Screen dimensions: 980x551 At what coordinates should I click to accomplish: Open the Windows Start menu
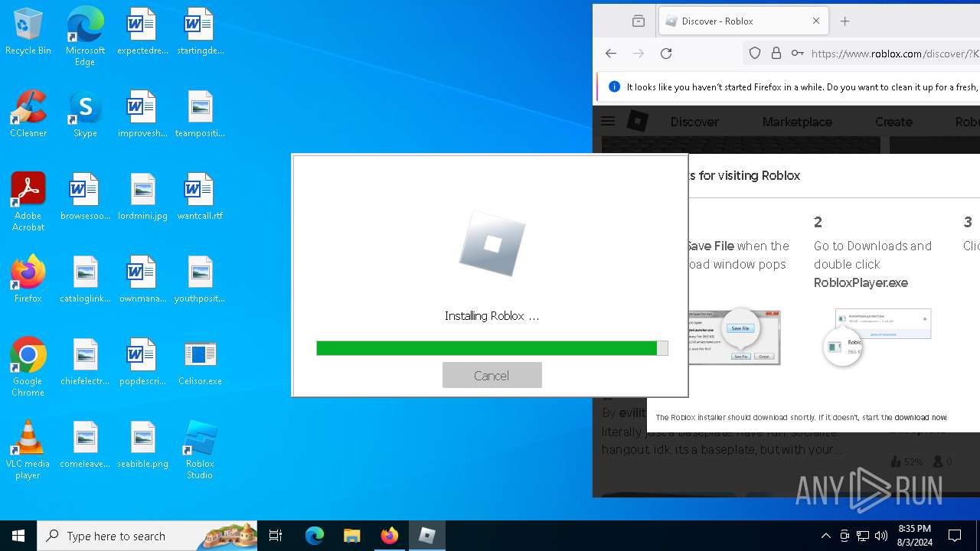(18, 536)
